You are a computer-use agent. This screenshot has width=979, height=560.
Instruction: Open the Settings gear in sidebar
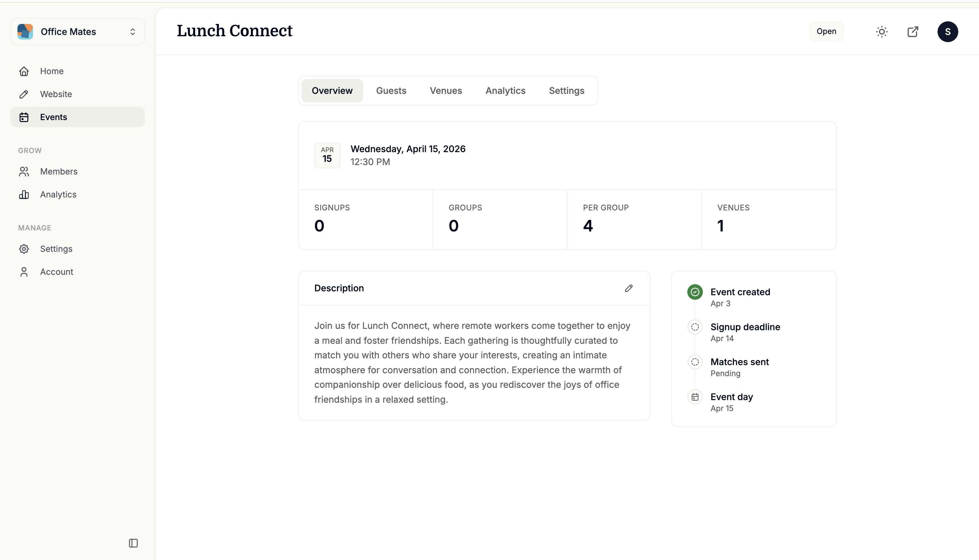point(24,249)
